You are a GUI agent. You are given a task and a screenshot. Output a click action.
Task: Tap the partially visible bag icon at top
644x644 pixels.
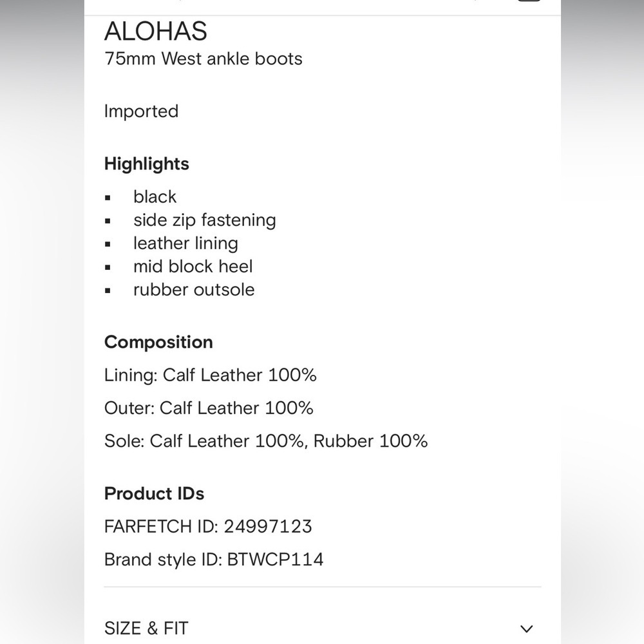(529, 1)
